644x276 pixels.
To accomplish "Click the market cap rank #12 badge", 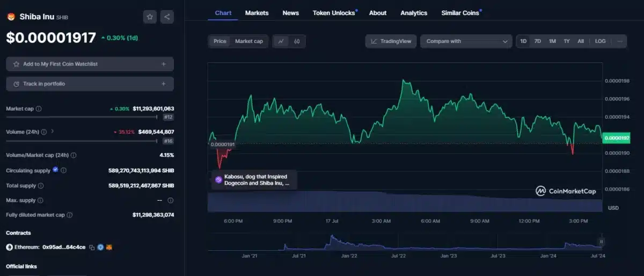I will coord(168,117).
